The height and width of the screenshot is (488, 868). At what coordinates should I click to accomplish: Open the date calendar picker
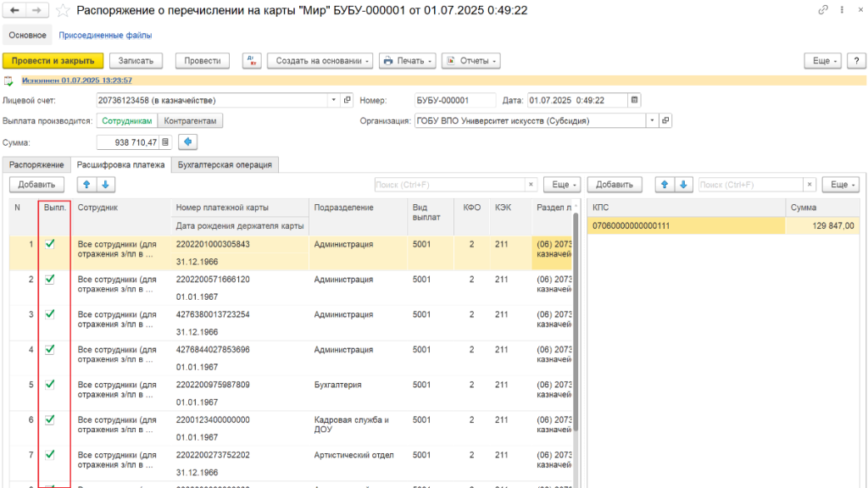click(634, 100)
